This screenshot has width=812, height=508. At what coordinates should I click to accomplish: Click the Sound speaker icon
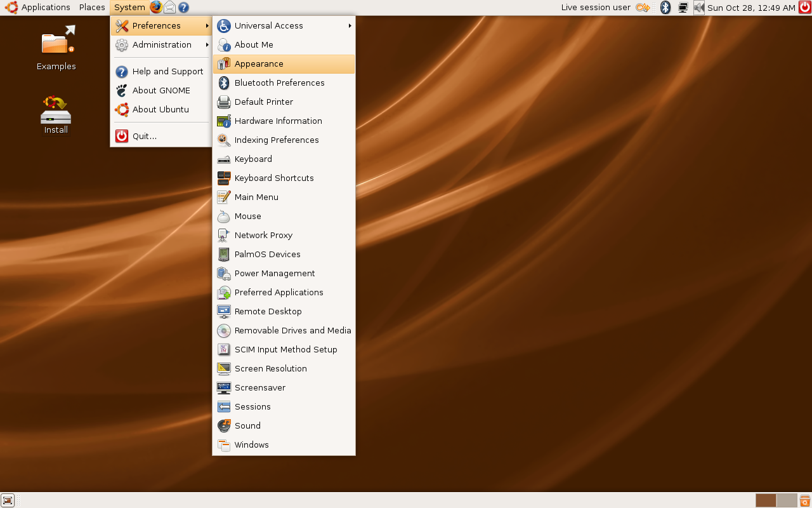(x=224, y=425)
